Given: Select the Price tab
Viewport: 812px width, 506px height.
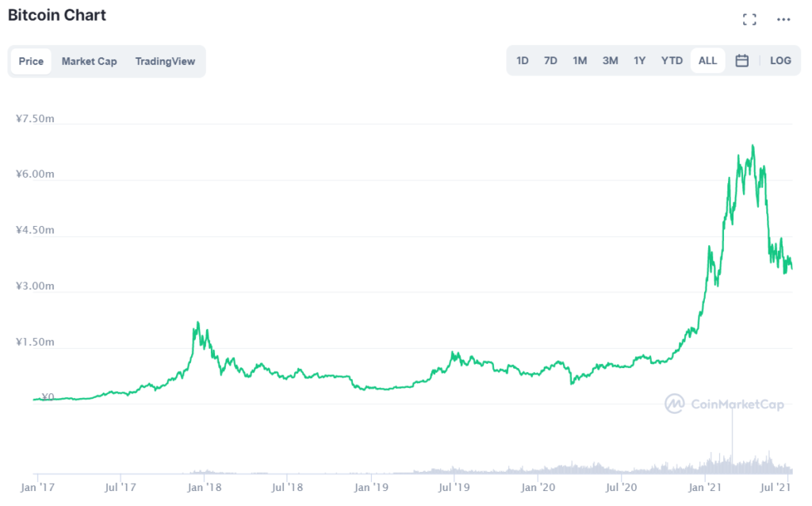Looking at the screenshot, I should [31, 61].
